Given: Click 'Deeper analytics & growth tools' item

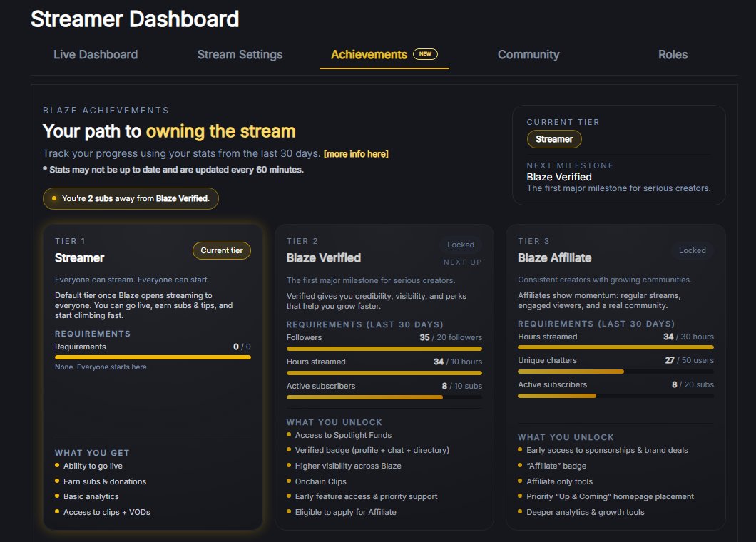Looking at the screenshot, I should (x=586, y=512).
